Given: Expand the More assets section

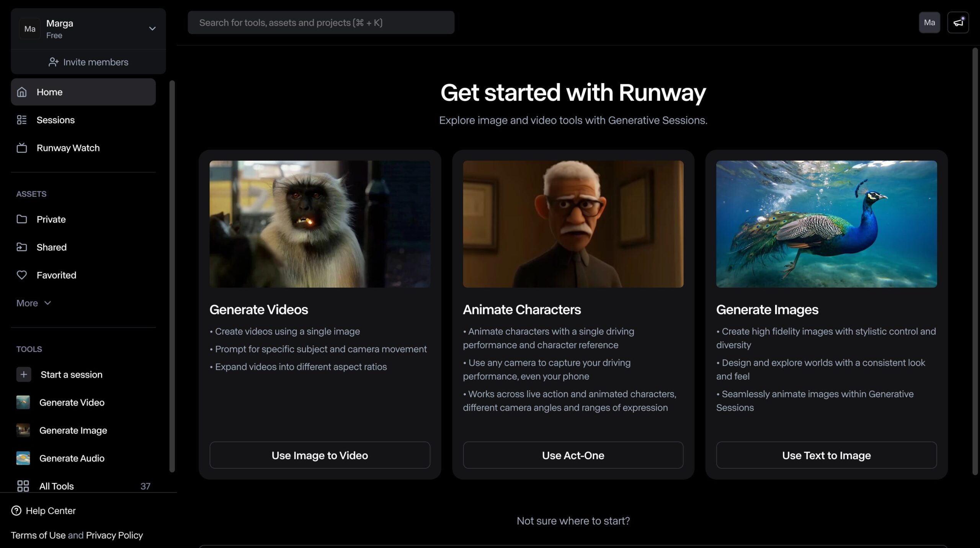Looking at the screenshot, I should coord(34,303).
